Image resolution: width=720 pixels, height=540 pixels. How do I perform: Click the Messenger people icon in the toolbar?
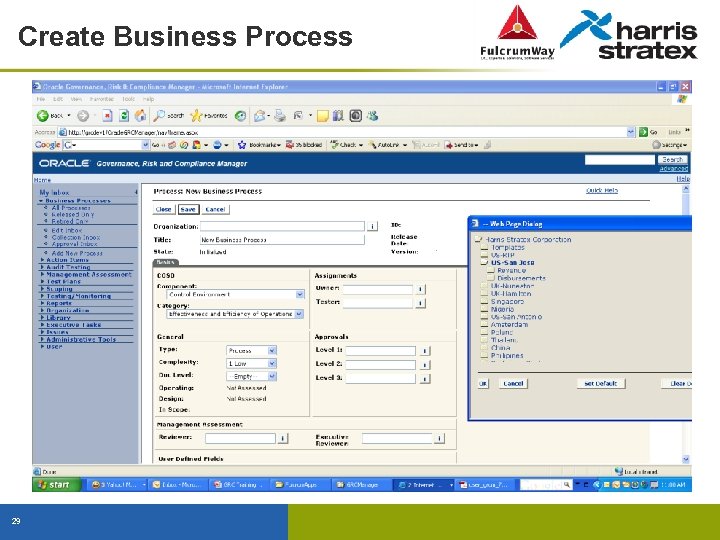tap(372, 116)
